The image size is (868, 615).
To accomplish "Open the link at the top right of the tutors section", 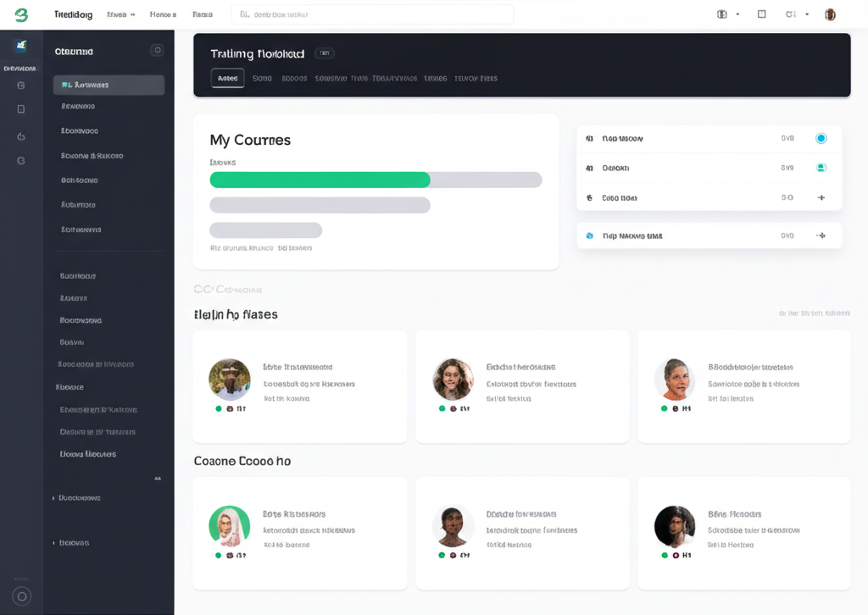I will 815,313.
